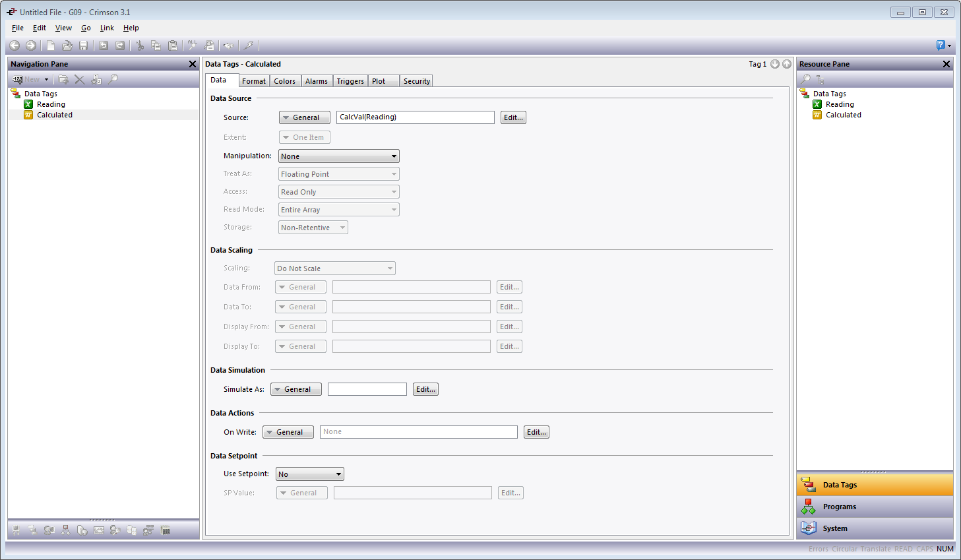Switch to the Security tab
This screenshot has height=560, width=961.
tap(417, 81)
